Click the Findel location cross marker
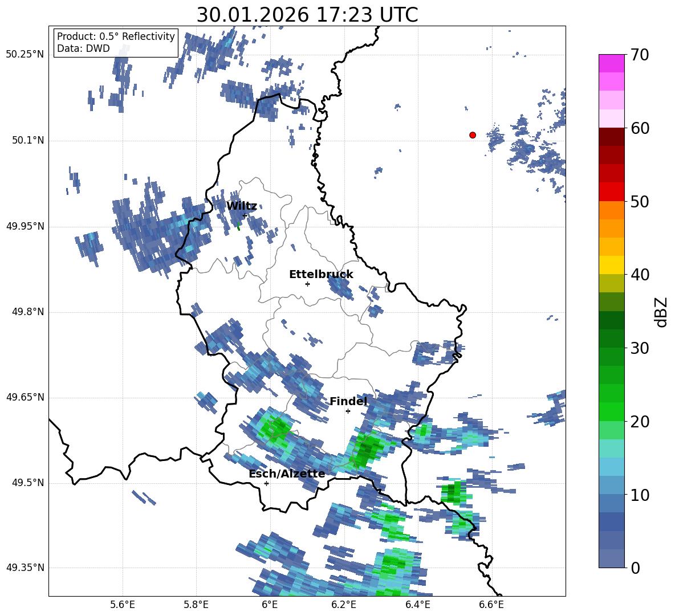The width and height of the screenshot is (675, 616). [348, 411]
